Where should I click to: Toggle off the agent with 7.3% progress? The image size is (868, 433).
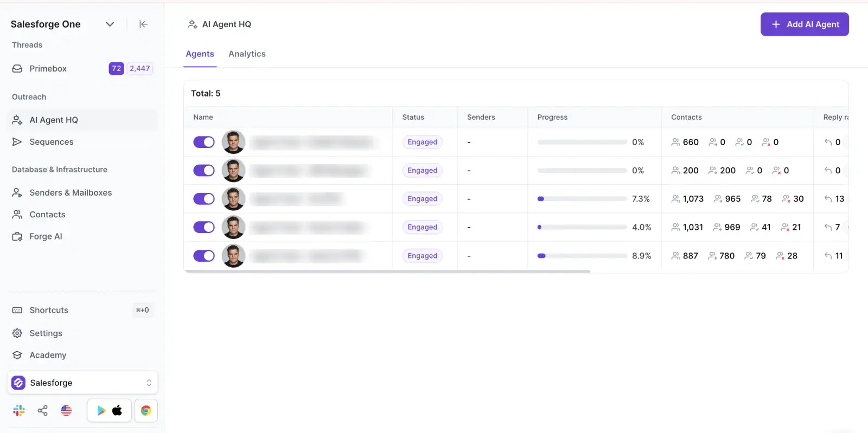204,199
